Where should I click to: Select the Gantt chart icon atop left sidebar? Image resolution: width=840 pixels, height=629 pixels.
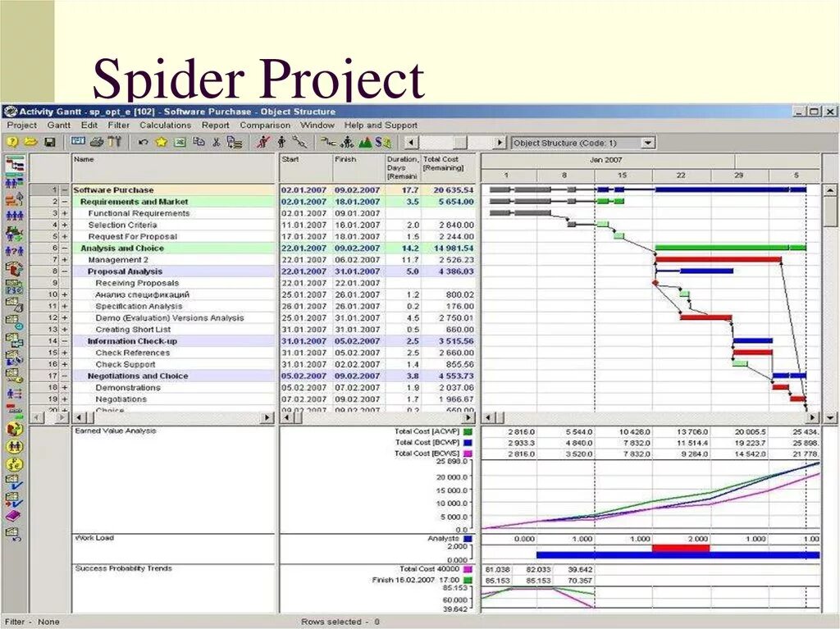[x=15, y=165]
